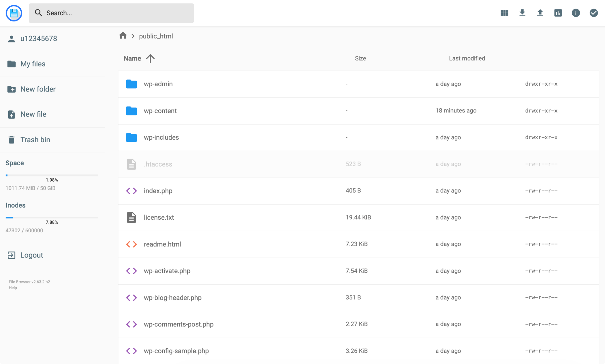The height and width of the screenshot is (364, 605).
Task: Click the wp-admin folder icon
Action: point(131,84)
